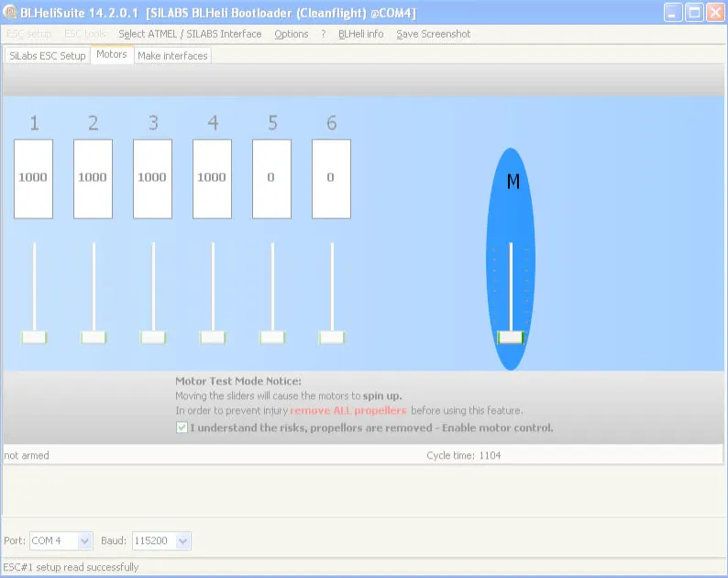The width and height of the screenshot is (728, 578).
Task: Click motor 4 throttle slider handle
Action: [213, 338]
